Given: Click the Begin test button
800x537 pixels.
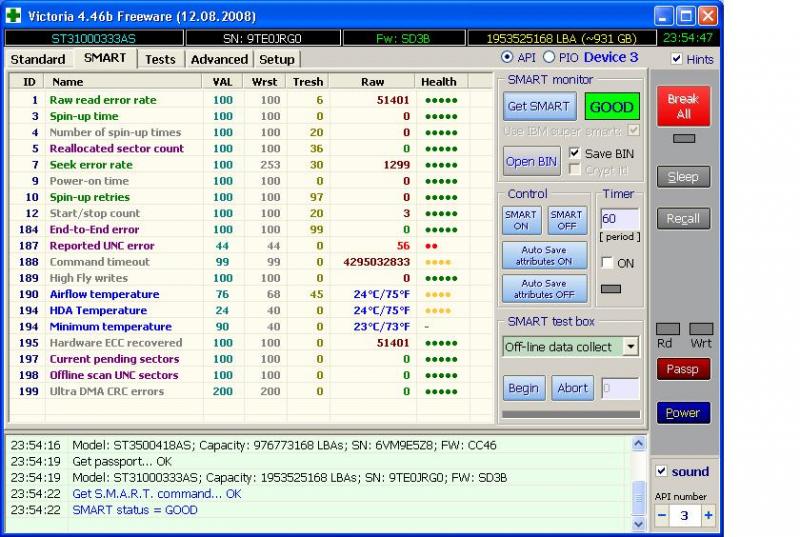Looking at the screenshot, I should pos(523,388).
